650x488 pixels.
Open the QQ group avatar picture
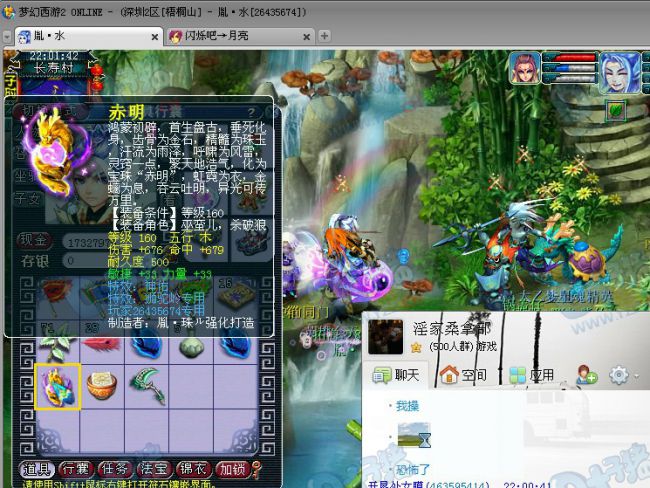pyautogui.click(x=386, y=336)
